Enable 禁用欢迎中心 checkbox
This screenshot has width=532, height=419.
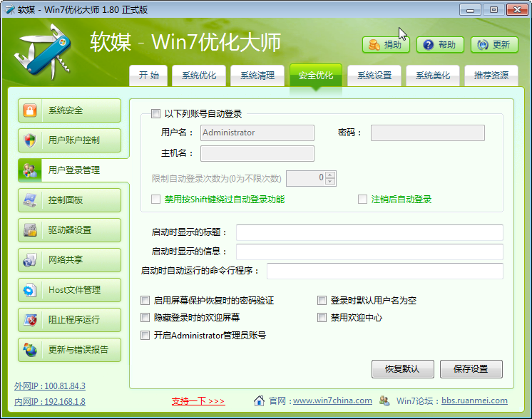(322, 318)
